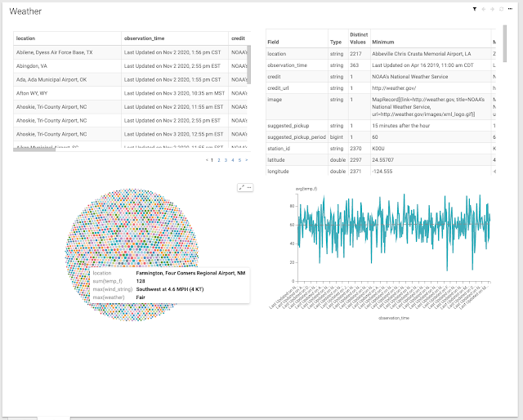Image resolution: width=523 pixels, height=420 pixels.
Task: Click the observation_time x-axis label
Action: [394, 318]
